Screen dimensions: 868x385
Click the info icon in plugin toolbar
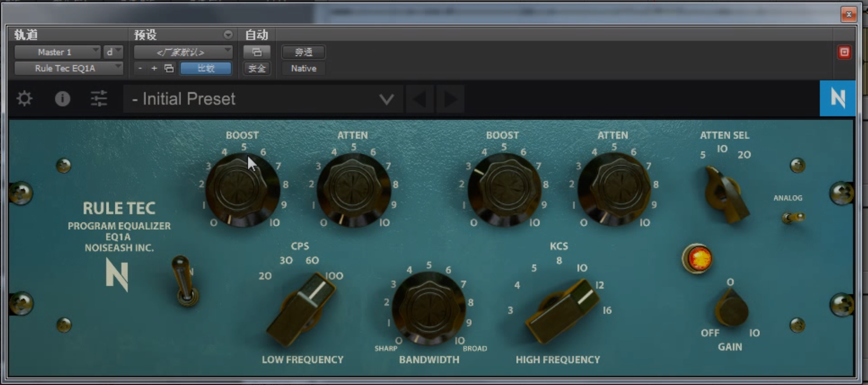[x=63, y=98]
